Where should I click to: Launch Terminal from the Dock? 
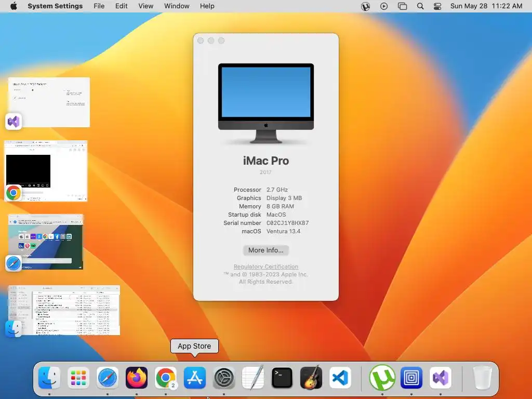pos(282,378)
